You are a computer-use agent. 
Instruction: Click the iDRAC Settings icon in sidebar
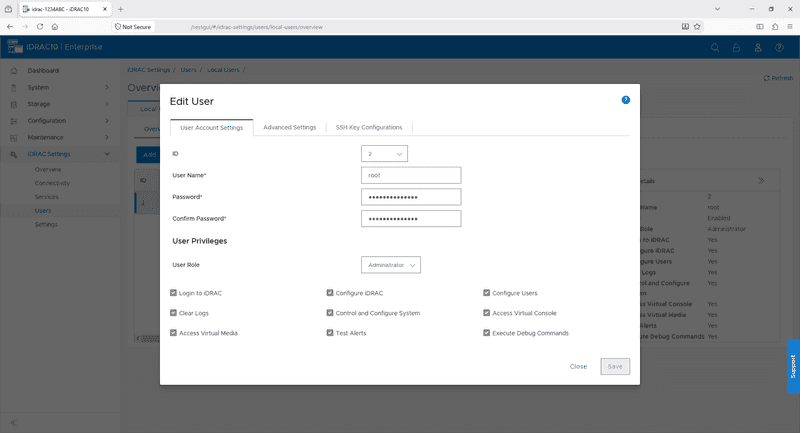click(x=14, y=155)
